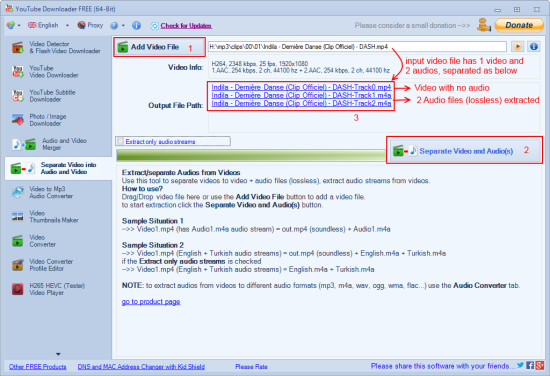The width and height of the screenshot is (550, 376).
Task: Switch to Video Converter tab label
Action: coord(42,241)
